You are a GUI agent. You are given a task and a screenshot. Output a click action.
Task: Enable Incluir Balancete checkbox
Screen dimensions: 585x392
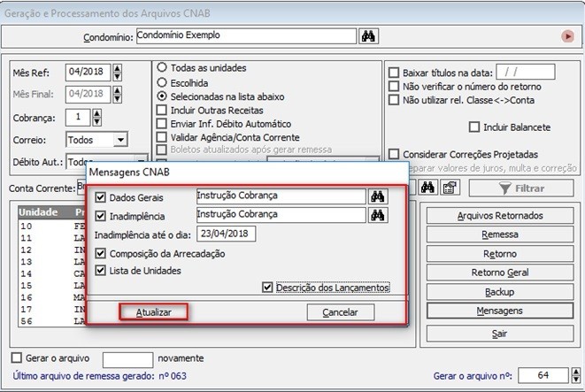[473, 127]
